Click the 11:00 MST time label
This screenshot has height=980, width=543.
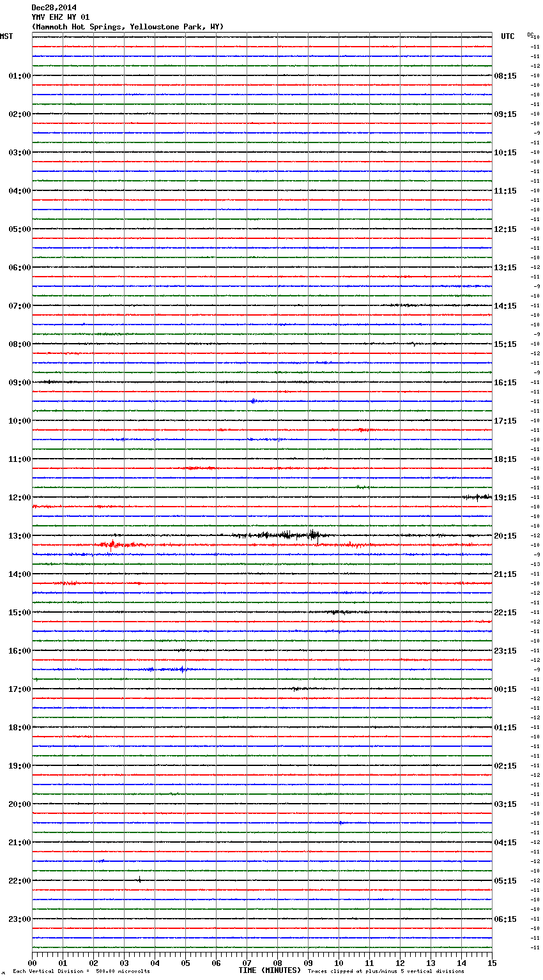[20, 459]
